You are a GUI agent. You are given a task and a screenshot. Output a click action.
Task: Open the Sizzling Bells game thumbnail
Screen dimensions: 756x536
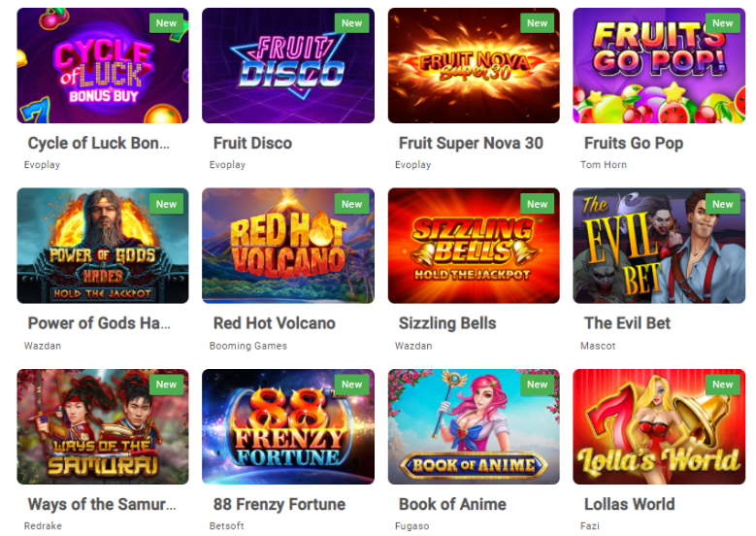[x=473, y=246]
